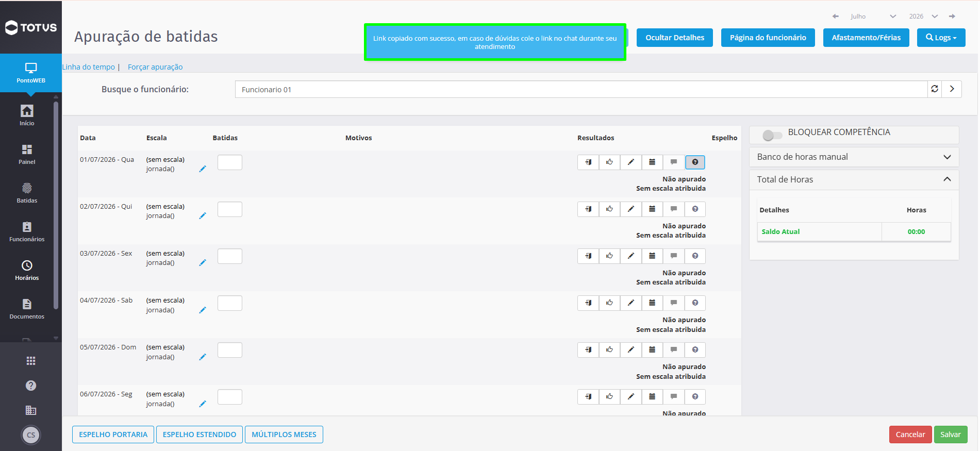Open company building icon

point(31,410)
